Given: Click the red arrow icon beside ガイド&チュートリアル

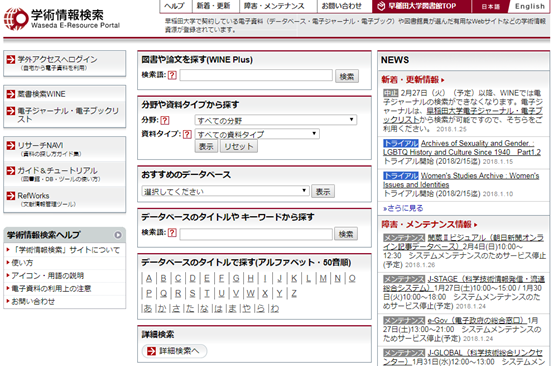Looking at the screenshot, I should 11,171.
